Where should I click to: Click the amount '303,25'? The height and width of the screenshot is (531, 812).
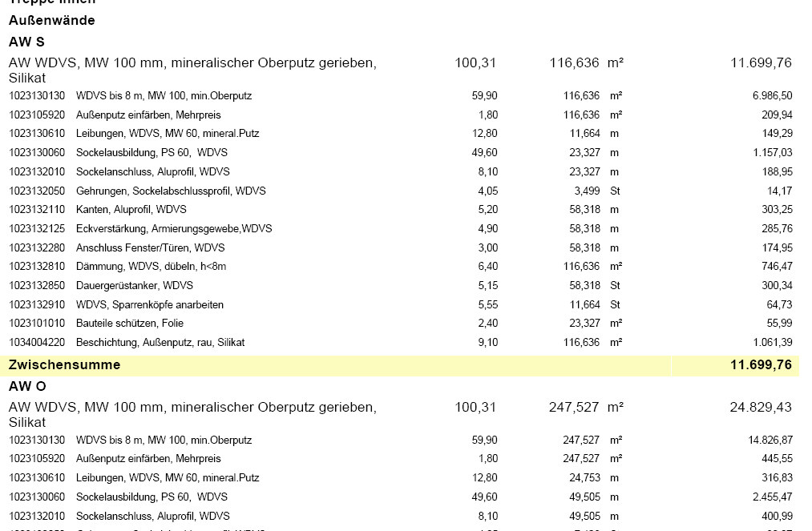tap(777, 210)
